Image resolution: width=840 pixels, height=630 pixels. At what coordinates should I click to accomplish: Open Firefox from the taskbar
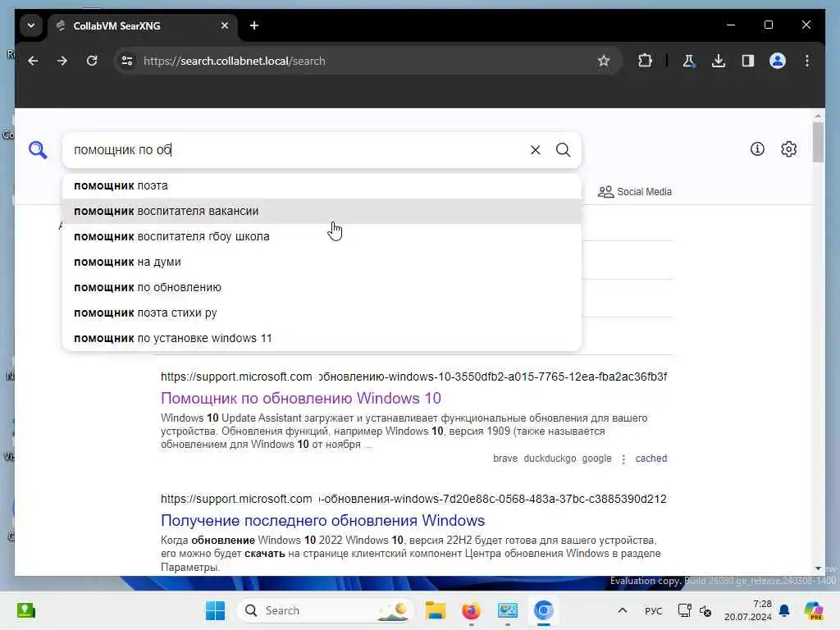471,610
